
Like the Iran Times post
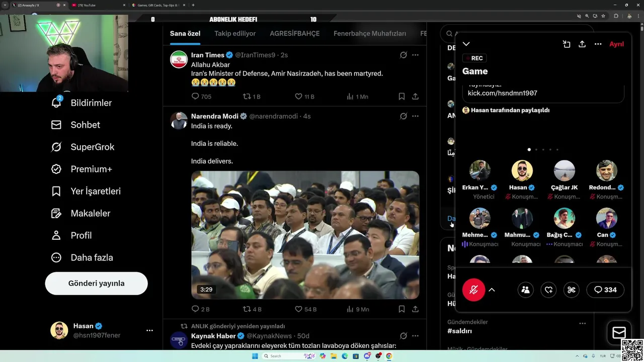point(304,96)
